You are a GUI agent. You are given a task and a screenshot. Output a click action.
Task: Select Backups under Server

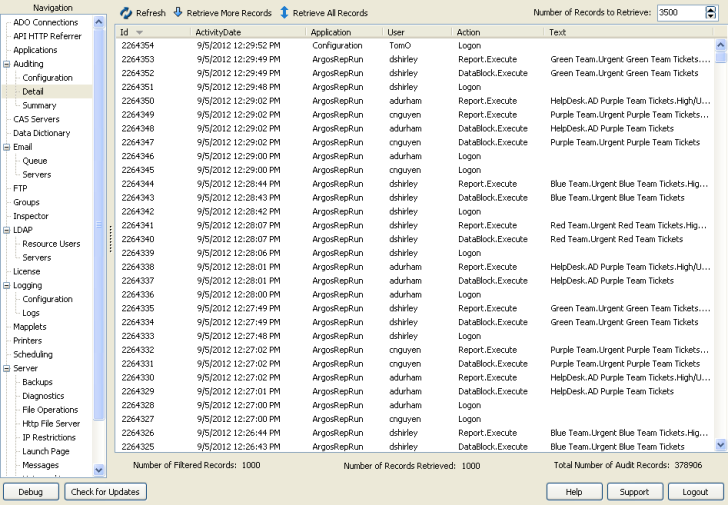37,382
